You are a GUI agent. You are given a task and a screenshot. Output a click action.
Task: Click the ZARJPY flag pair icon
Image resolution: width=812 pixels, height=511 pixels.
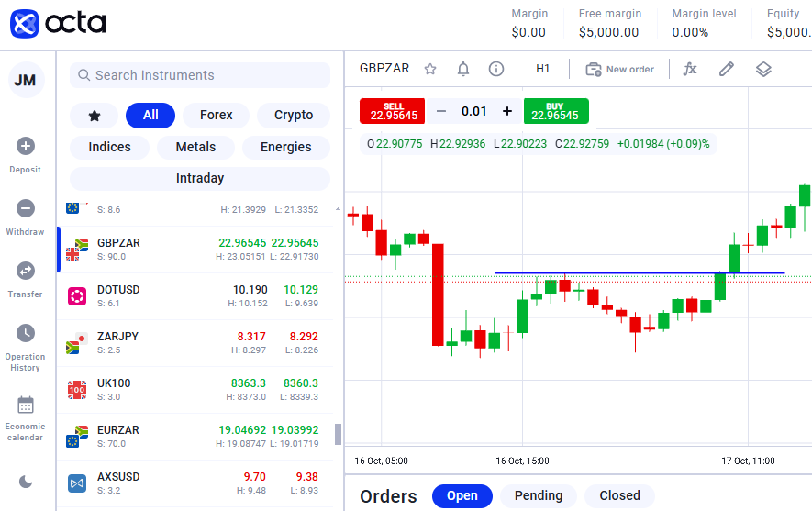pyautogui.click(x=77, y=343)
